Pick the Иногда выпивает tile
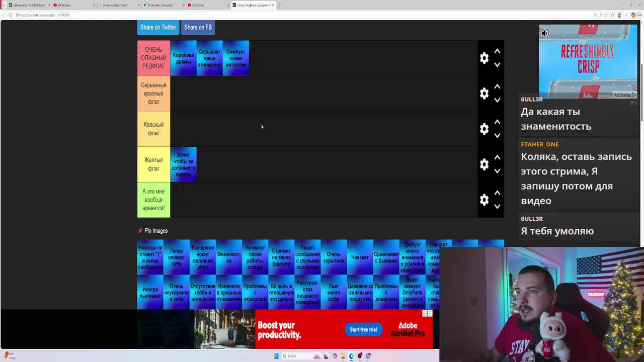The image size is (644, 362). tap(150, 292)
